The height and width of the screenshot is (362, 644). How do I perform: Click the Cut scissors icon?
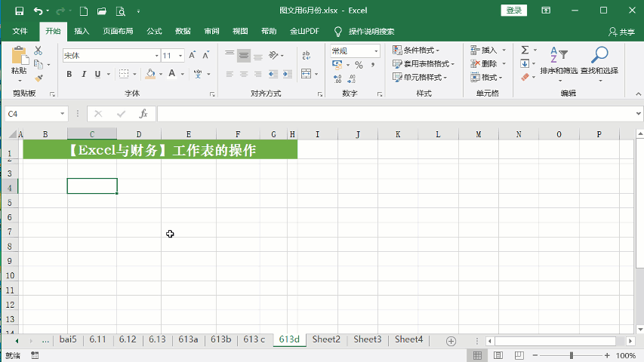(x=39, y=51)
